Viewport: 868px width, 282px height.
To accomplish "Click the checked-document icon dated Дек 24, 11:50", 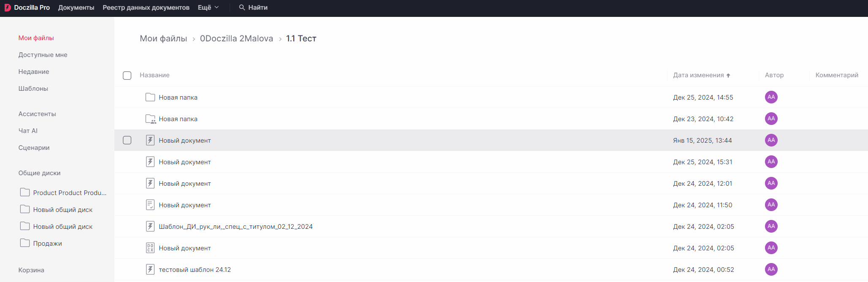I will tap(150, 205).
